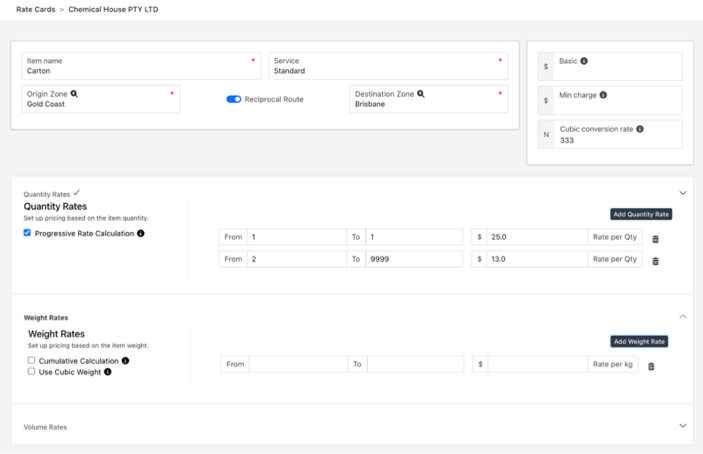This screenshot has width=703, height=454.
Task: Expand the Volume Rates section
Action: (x=683, y=426)
